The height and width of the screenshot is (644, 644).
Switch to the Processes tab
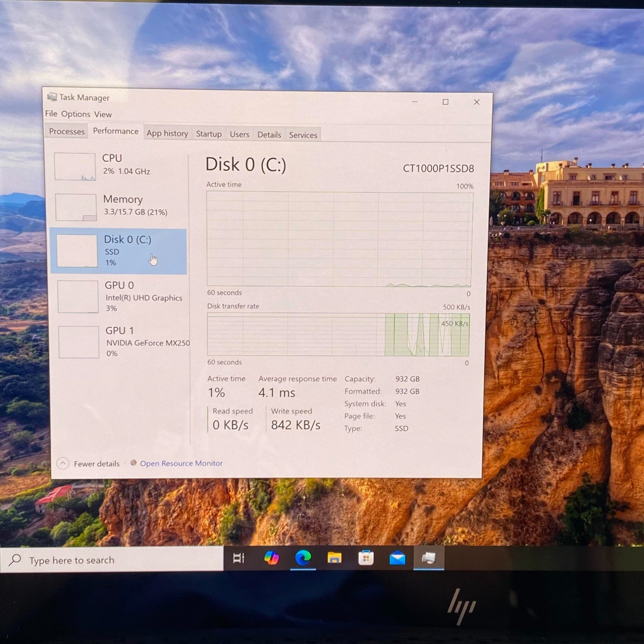coord(67,131)
